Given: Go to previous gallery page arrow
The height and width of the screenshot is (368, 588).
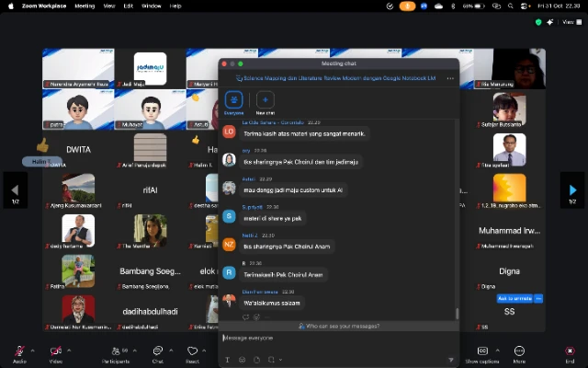Looking at the screenshot, I should pyautogui.click(x=16, y=190).
